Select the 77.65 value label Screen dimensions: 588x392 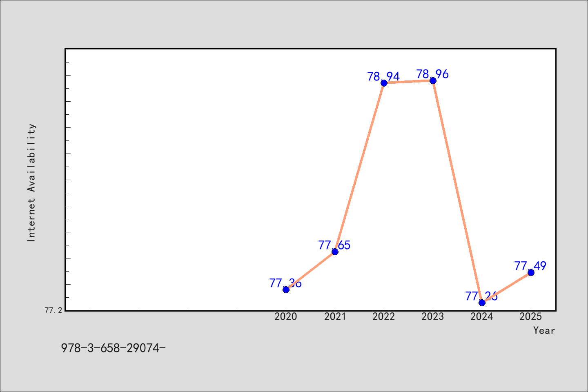(334, 245)
